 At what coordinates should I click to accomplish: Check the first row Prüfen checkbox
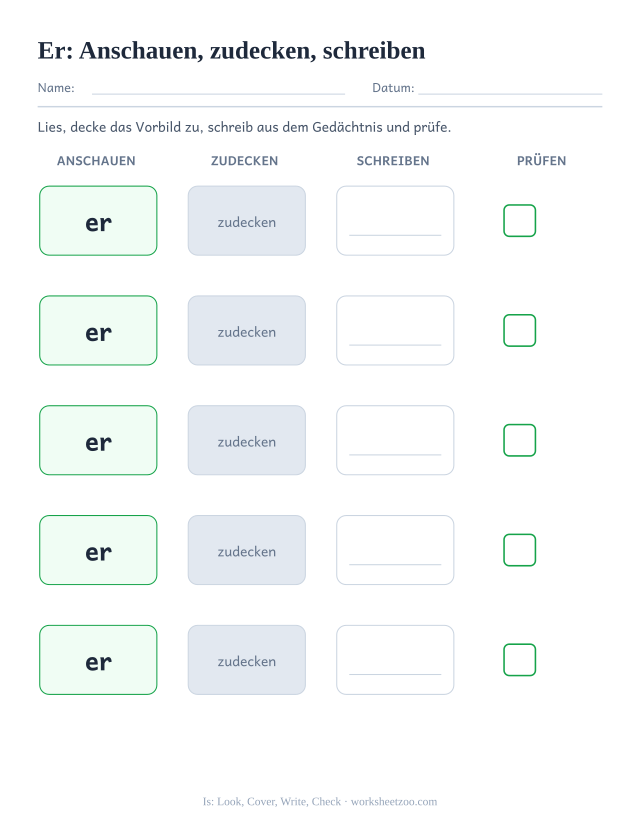click(x=520, y=220)
